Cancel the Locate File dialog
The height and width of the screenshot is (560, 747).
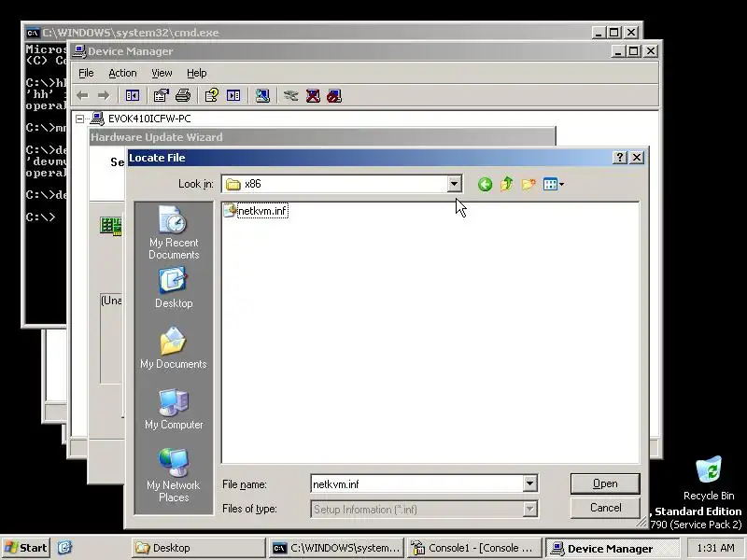click(x=605, y=508)
